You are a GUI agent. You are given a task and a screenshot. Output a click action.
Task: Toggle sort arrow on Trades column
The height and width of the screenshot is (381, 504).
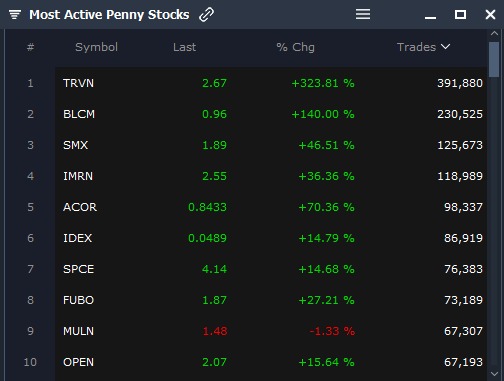446,47
